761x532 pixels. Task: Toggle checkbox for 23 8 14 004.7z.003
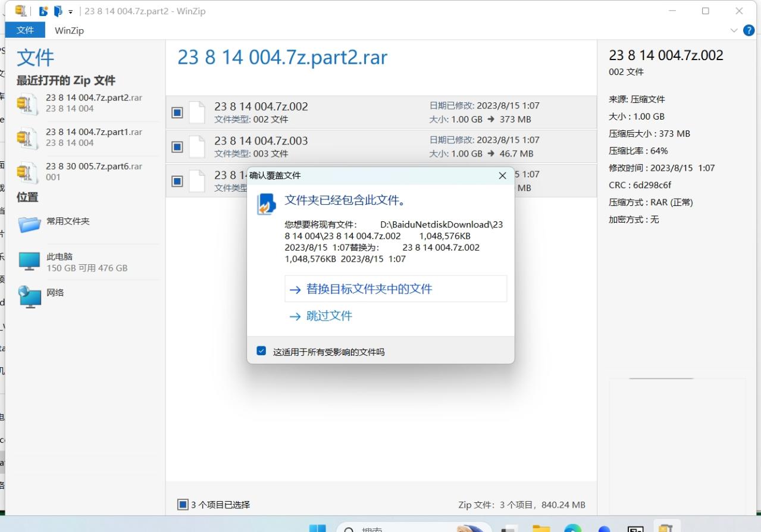pyautogui.click(x=177, y=147)
